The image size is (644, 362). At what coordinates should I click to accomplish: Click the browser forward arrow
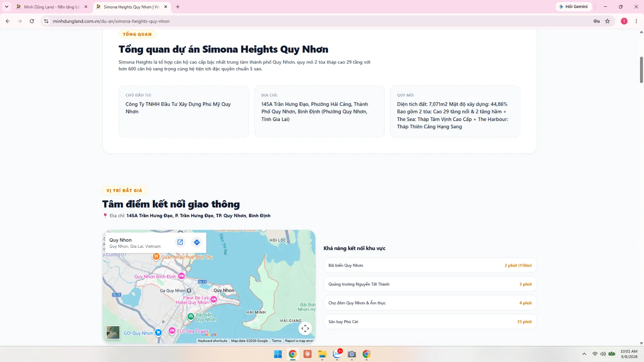[x=20, y=21]
